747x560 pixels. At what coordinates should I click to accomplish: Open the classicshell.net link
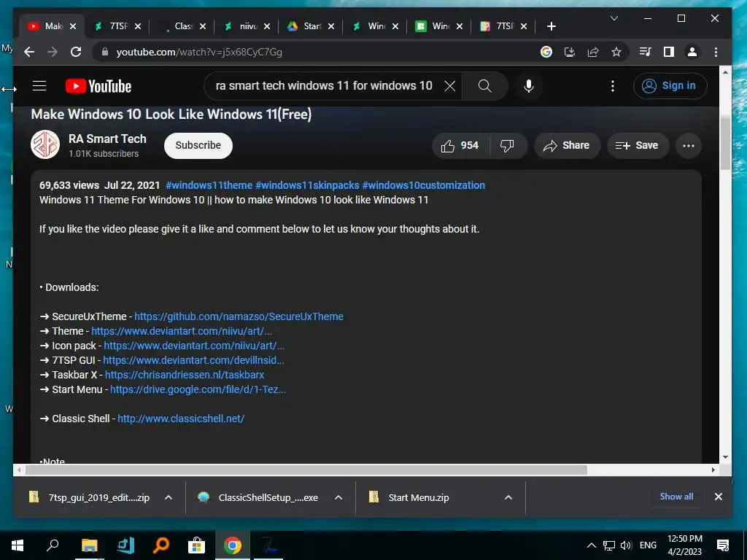click(x=181, y=419)
